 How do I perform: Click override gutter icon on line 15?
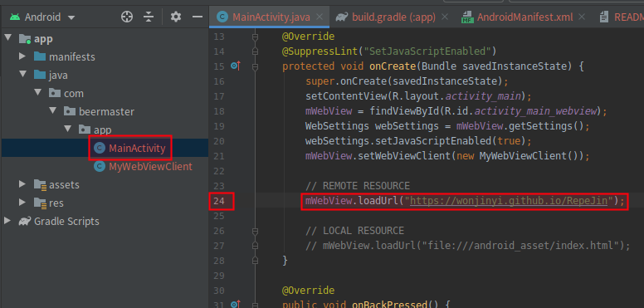[x=236, y=66]
